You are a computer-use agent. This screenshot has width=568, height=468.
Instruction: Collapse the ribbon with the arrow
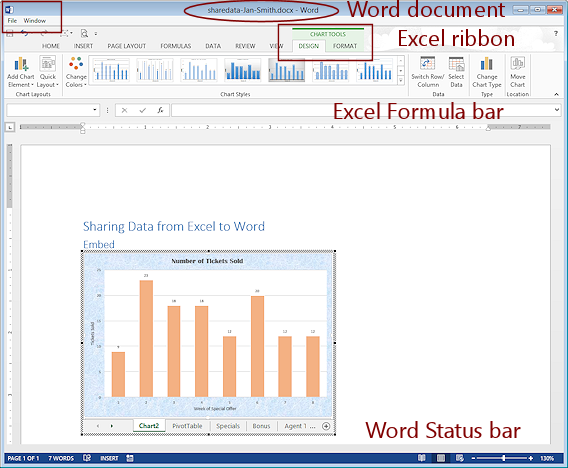557,94
